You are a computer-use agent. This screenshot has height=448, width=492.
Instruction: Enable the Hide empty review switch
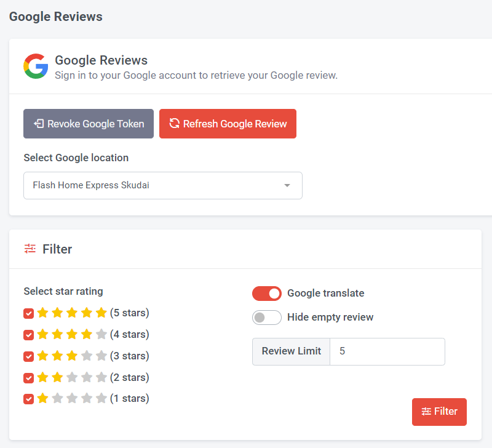(267, 318)
